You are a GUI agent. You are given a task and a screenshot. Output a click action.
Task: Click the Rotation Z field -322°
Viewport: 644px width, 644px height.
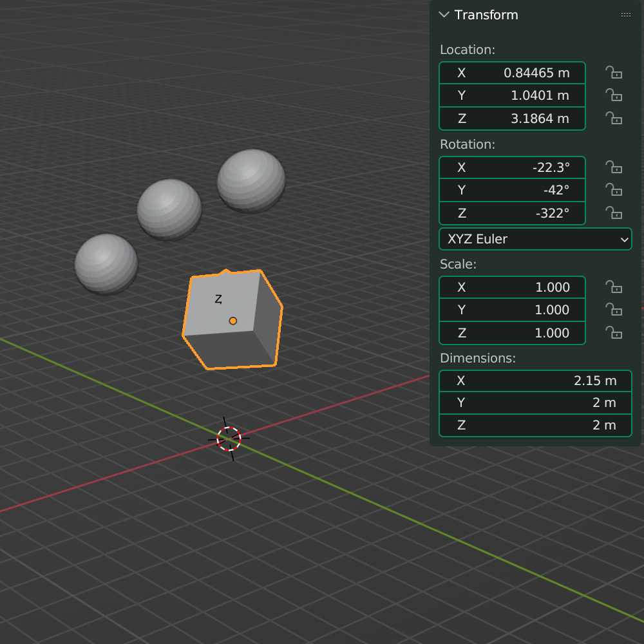512,213
